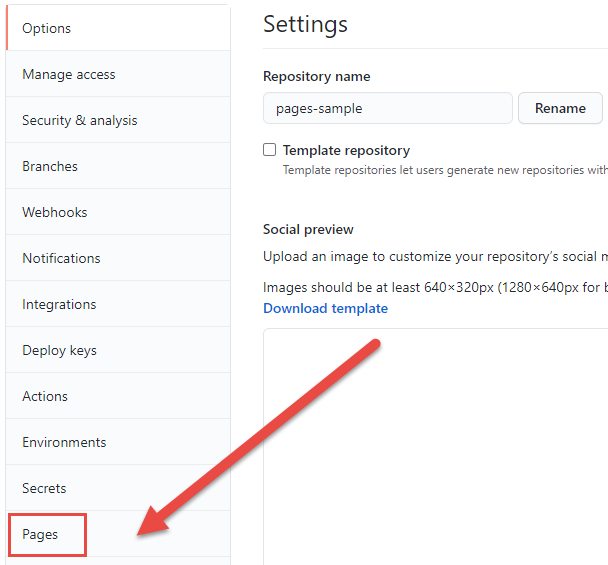Click the Settings page heading
Viewport: 608px width, 565px height.
coord(306,24)
